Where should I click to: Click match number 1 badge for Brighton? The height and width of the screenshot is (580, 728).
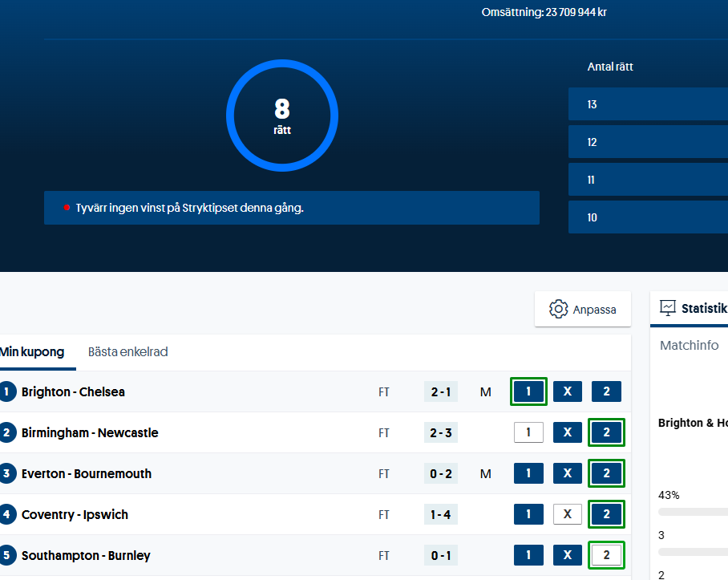(x=7, y=391)
